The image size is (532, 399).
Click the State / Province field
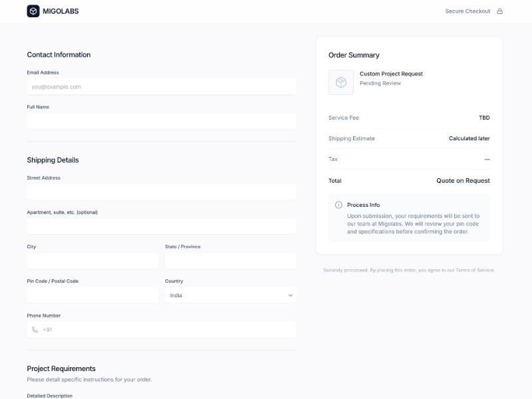point(230,261)
